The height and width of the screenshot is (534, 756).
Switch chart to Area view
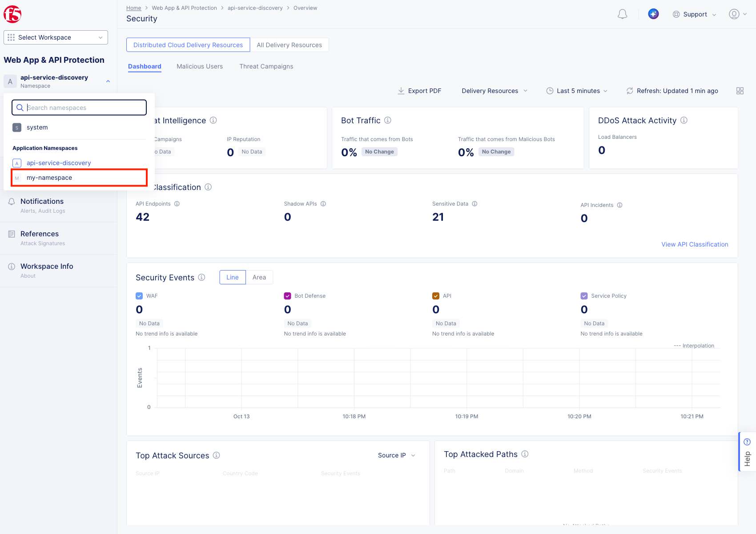(x=259, y=277)
